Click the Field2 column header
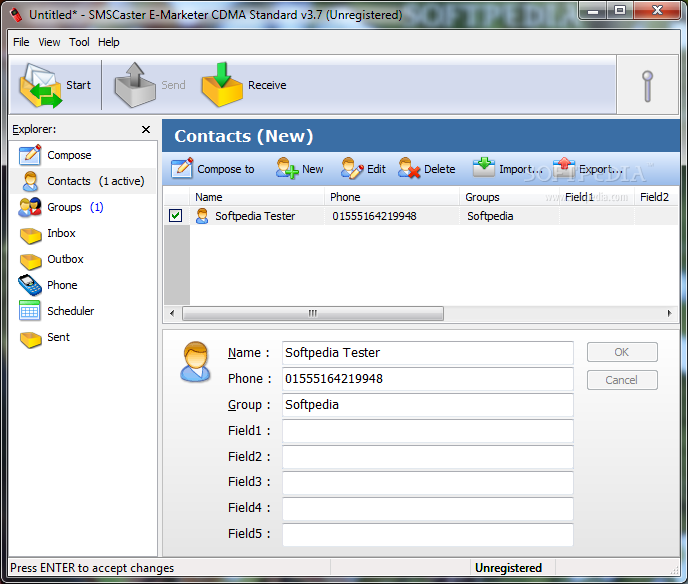 click(x=657, y=197)
